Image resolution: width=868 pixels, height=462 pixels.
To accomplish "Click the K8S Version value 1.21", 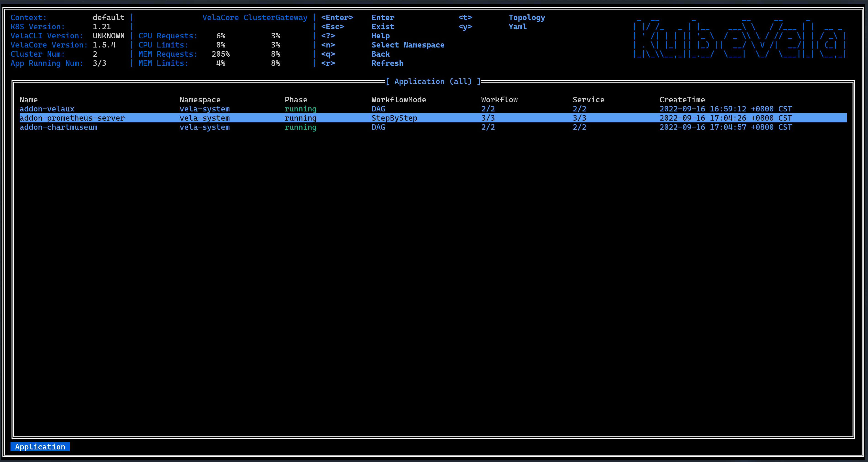I will click(x=102, y=26).
